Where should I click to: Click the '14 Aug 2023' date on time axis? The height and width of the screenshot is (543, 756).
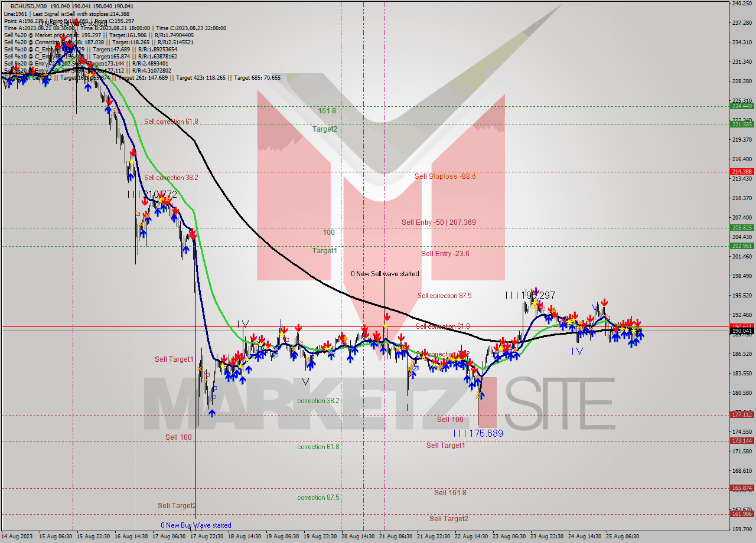click(15, 537)
